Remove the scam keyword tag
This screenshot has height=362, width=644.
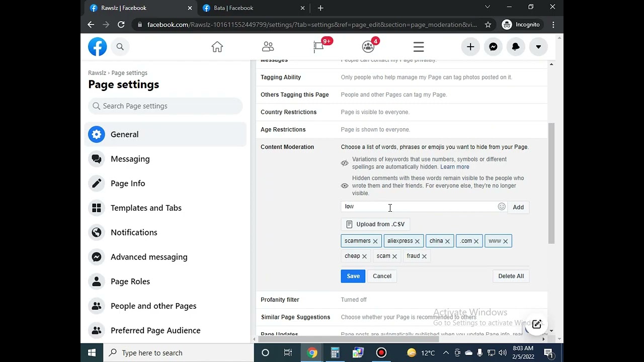(x=394, y=256)
